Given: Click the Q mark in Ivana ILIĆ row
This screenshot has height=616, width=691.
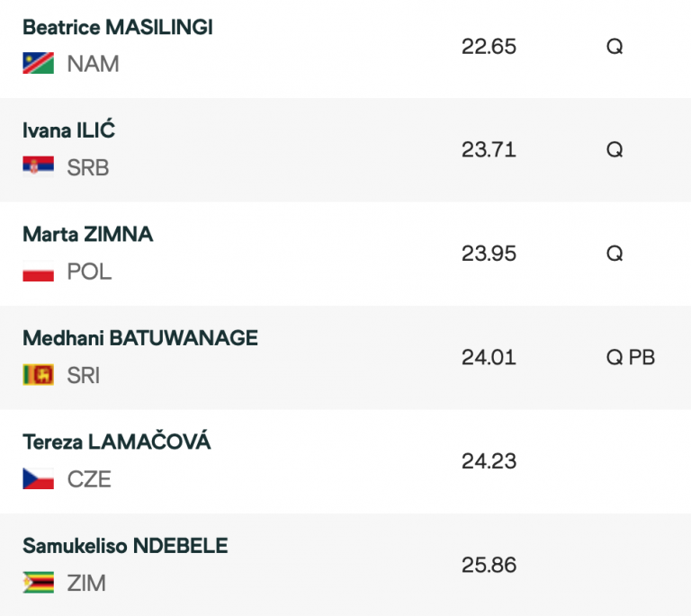Looking at the screenshot, I should click(615, 150).
